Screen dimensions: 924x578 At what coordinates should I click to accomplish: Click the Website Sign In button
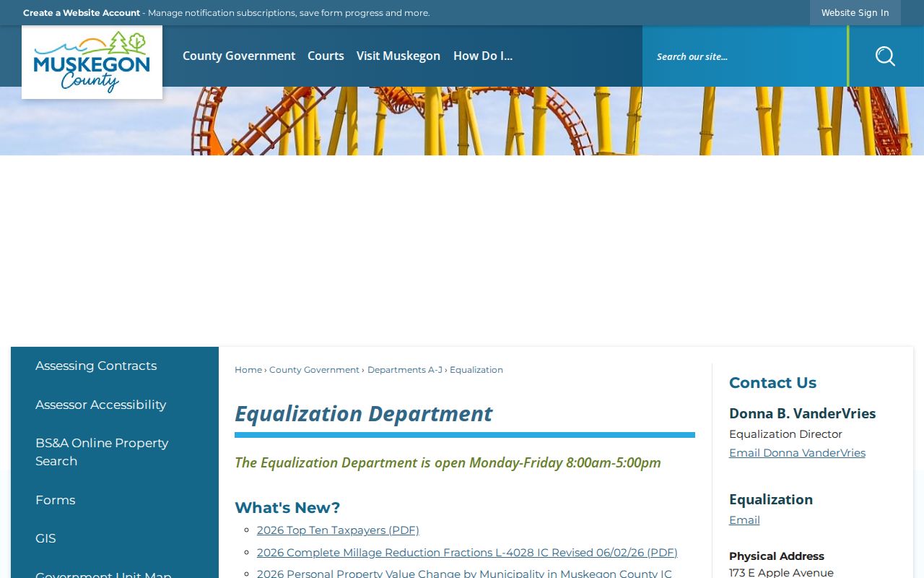tap(855, 13)
